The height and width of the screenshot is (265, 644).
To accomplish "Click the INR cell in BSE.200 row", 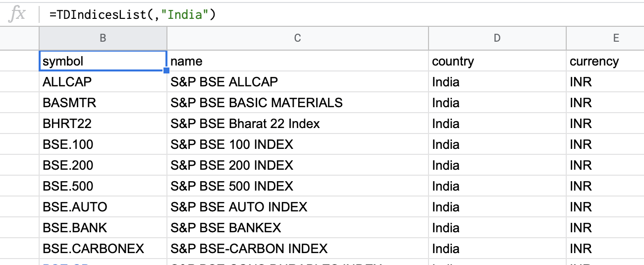I will tap(605, 165).
